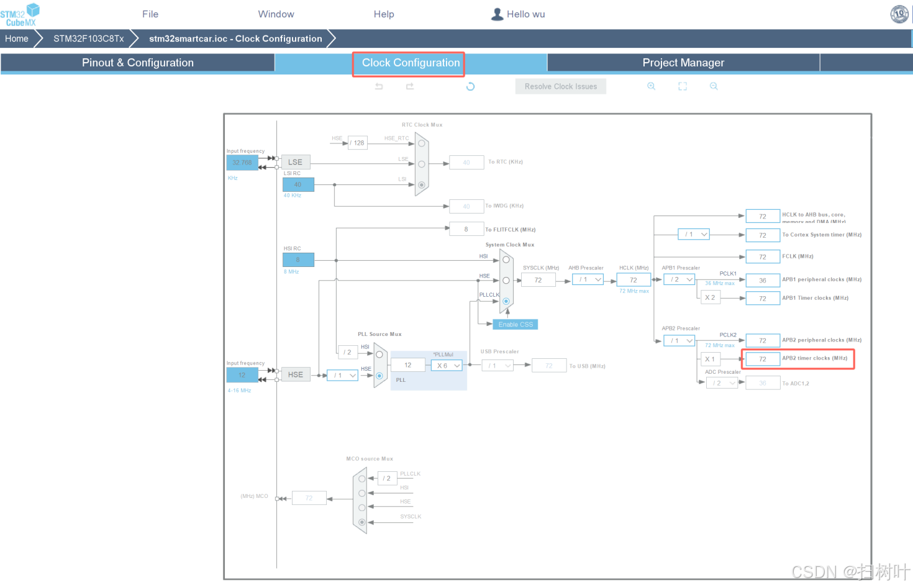The height and width of the screenshot is (588, 913).
Task: Select LSI input on RTC Clock Mux
Action: (422, 185)
